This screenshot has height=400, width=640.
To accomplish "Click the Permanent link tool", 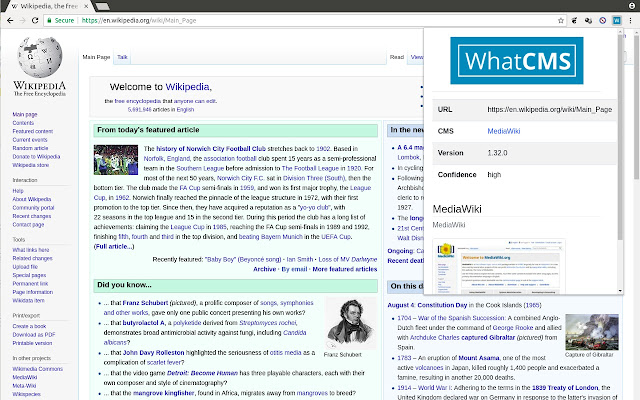I will pyautogui.click(x=30, y=284).
